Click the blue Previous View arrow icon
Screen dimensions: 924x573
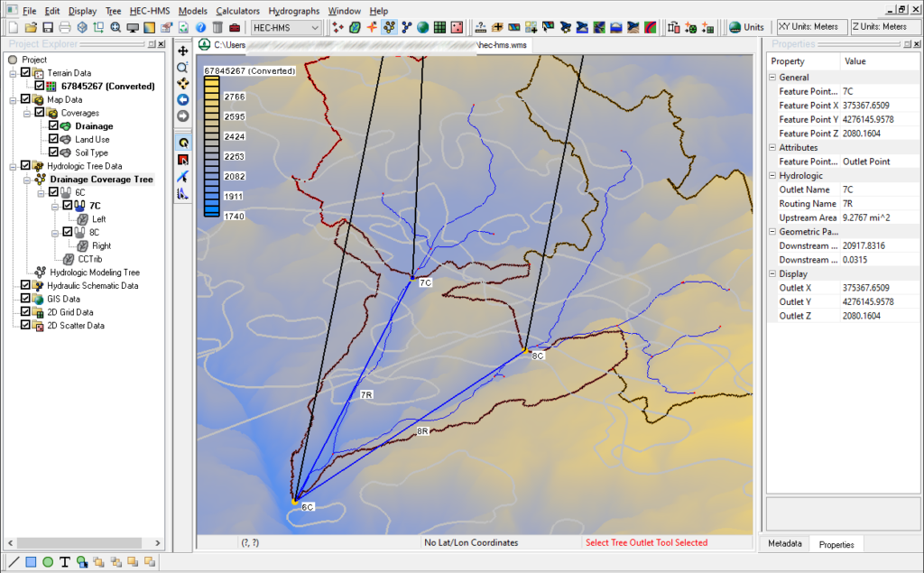[183, 99]
